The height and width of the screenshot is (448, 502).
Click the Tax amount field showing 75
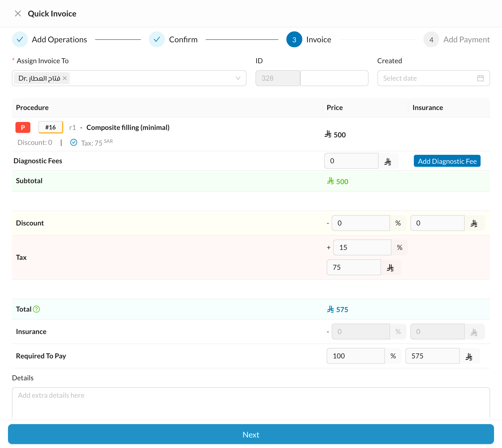click(x=354, y=267)
